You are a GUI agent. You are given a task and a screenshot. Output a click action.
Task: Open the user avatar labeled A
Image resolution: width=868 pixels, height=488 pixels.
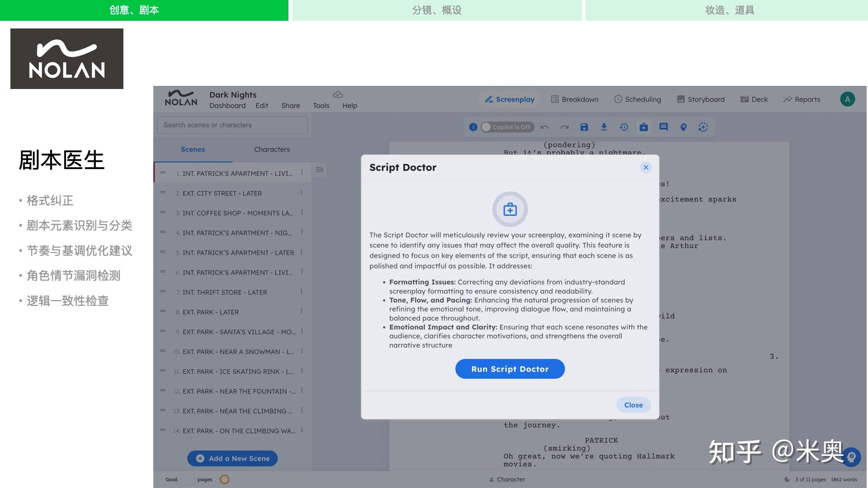[848, 99]
